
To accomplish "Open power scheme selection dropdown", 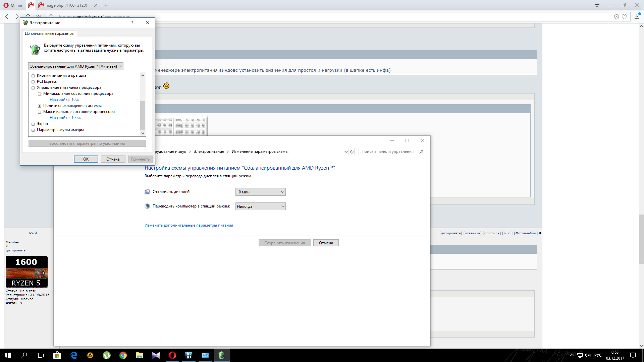I will click(76, 66).
